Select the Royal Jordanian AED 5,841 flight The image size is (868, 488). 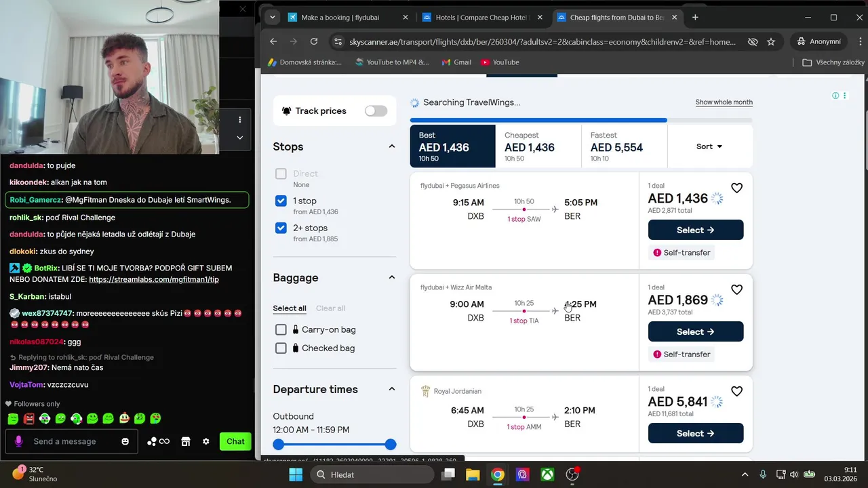[x=696, y=433]
